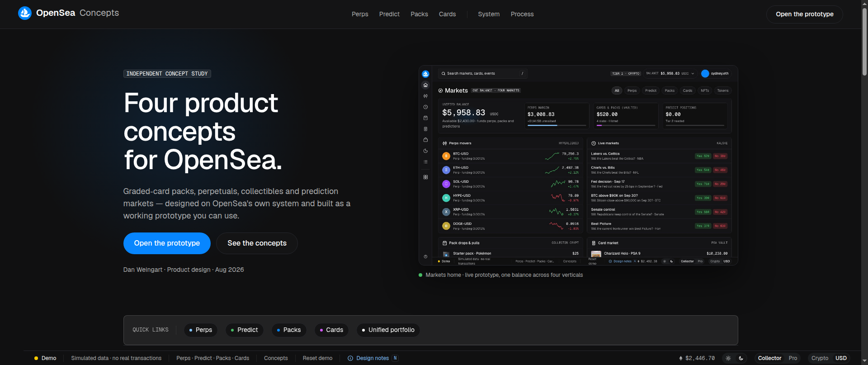Click the magnifier icon in preview search bar

pyautogui.click(x=443, y=73)
